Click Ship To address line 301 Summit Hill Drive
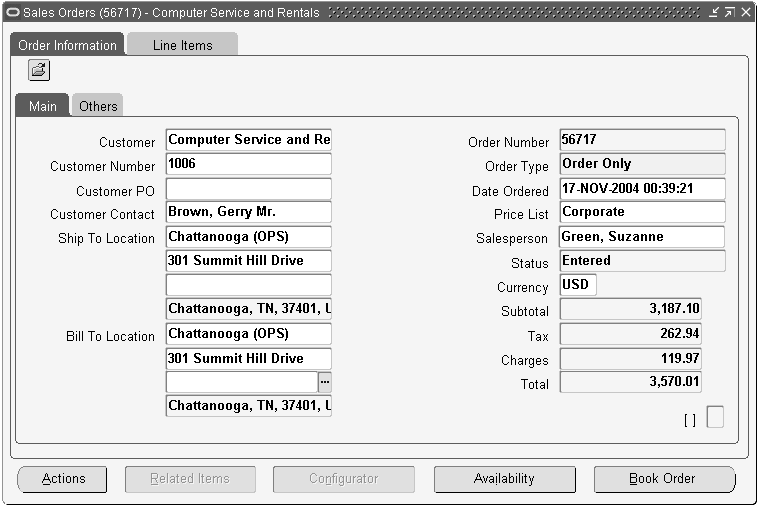The image size is (757, 505). [249, 261]
